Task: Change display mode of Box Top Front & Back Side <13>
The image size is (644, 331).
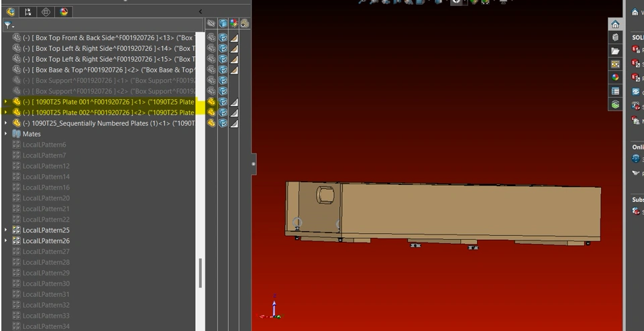Action: coord(223,38)
